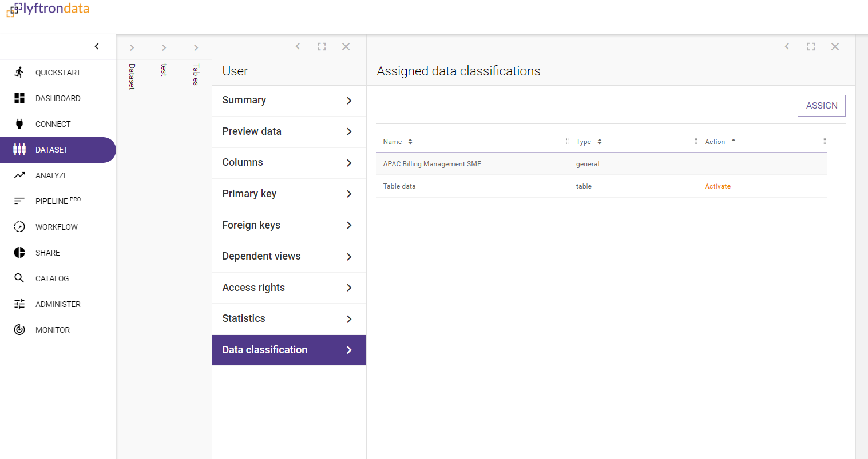Click the Lyftrondata logo
The height and width of the screenshot is (459, 868).
(x=48, y=9)
